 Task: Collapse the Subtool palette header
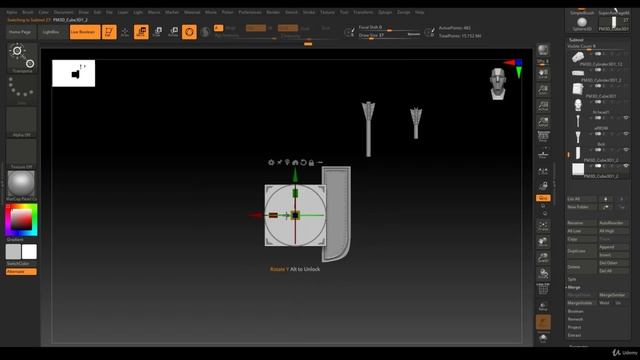(x=576, y=40)
